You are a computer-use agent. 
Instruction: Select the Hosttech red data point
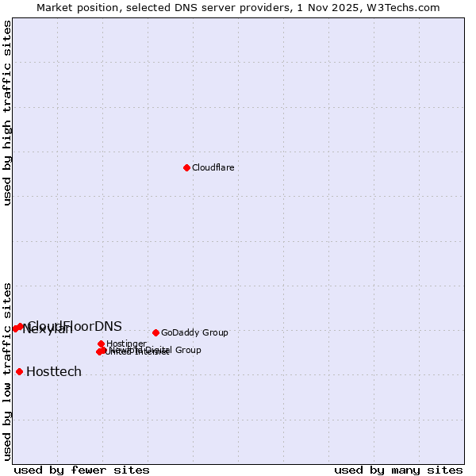point(19,371)
